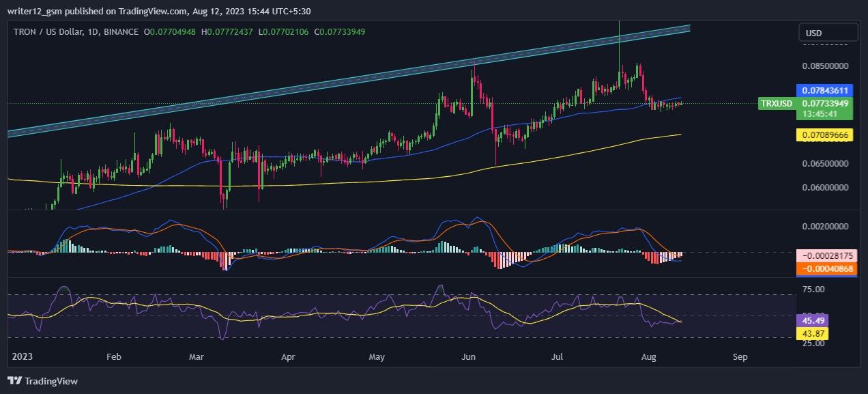
Task: Click the 0.06000000 price axis label
Action: [825, 187]
